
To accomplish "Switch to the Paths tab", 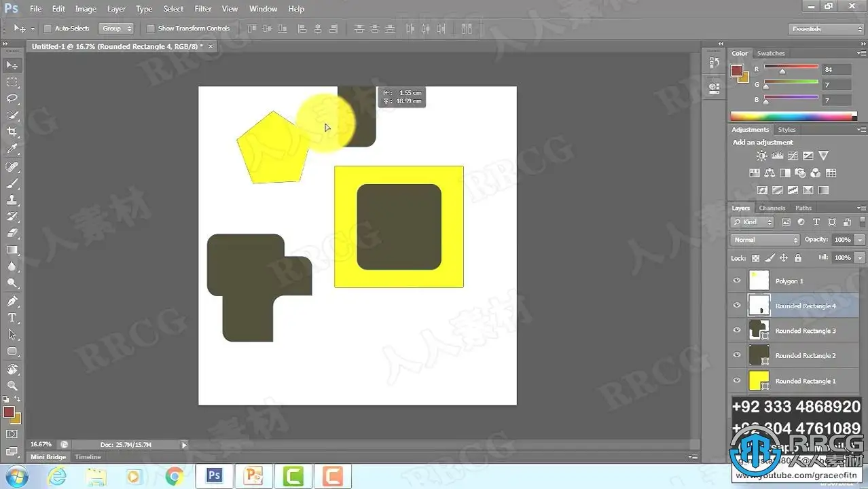I will point(803,208).
